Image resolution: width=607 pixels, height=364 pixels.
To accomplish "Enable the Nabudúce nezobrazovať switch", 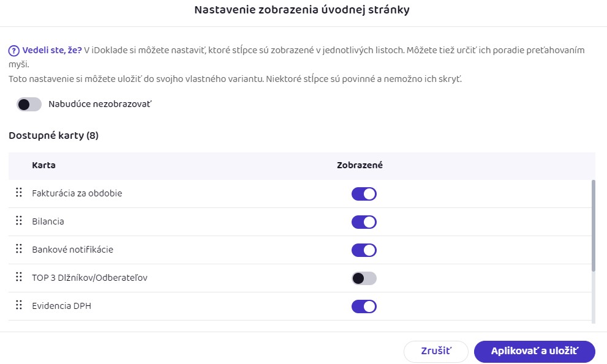I will 29,105.
